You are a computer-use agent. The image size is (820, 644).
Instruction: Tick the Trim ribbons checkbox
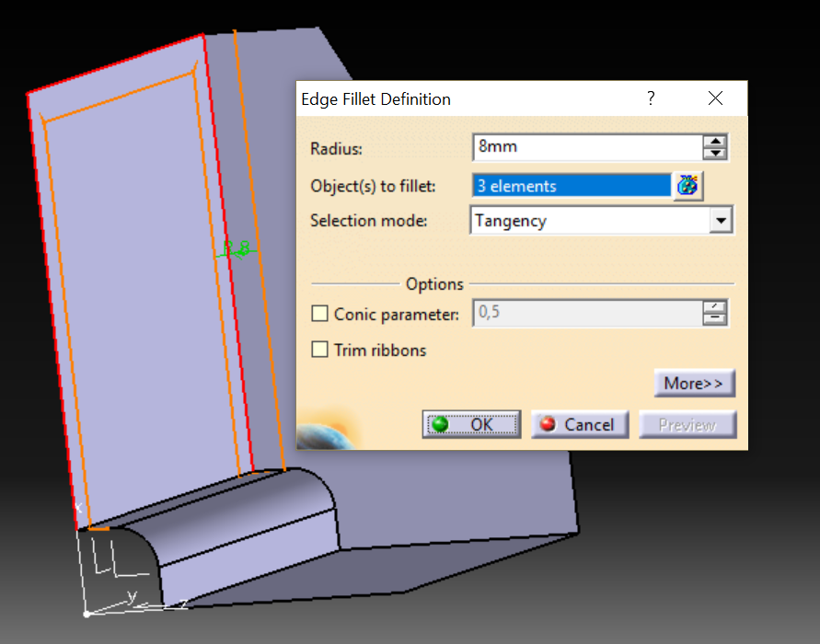pos(319,350)
